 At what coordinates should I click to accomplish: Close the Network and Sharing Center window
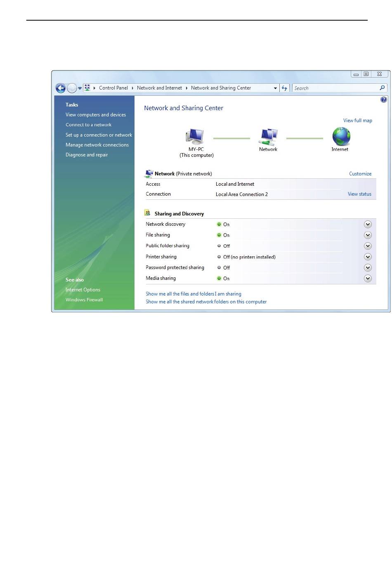click(x=380, y=74)
